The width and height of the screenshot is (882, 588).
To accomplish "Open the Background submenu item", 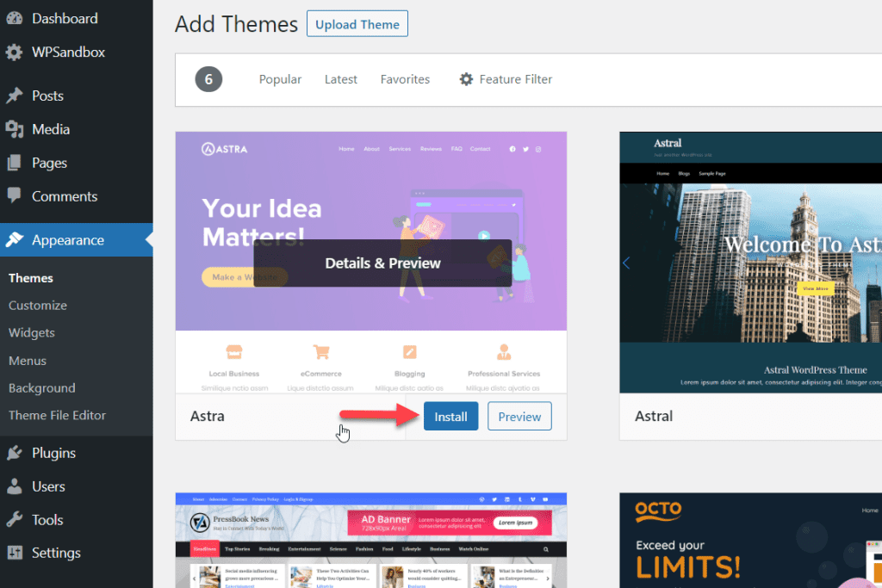I will [x=42, y=388].
